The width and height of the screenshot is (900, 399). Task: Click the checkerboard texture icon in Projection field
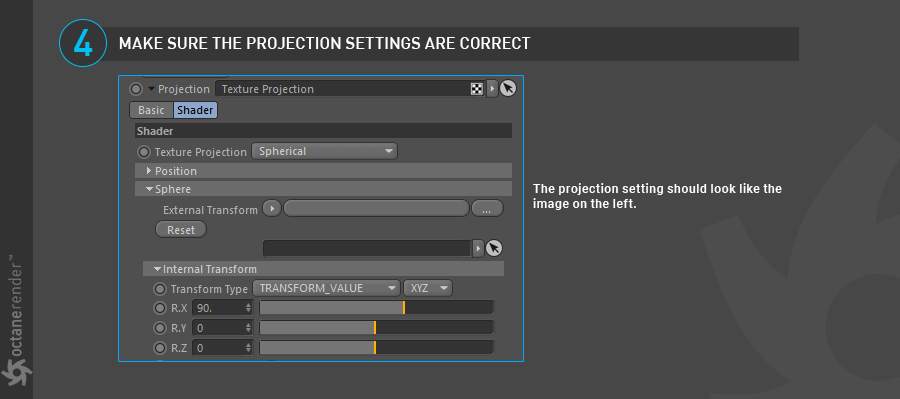476,89
